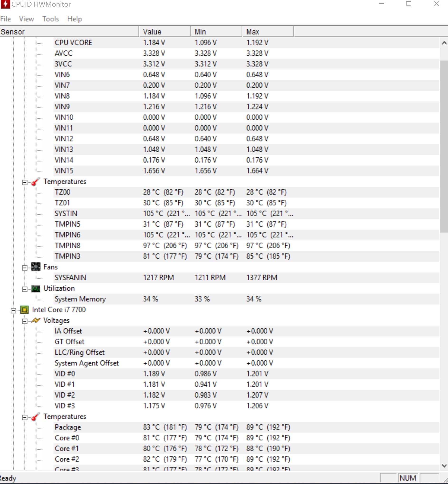Click the green graph icon beside Utilization
This screenshot has height=484, width=448.
click(x=36, y=288)
